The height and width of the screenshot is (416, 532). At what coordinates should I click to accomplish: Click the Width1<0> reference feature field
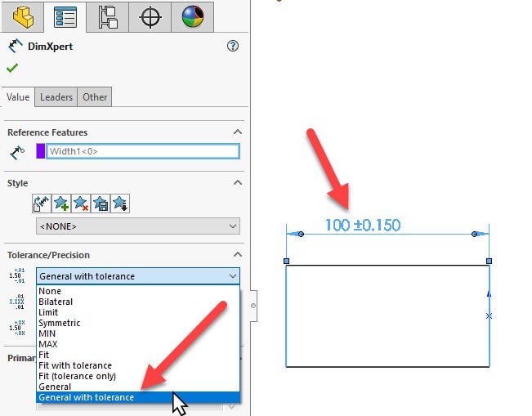(143, 151)
